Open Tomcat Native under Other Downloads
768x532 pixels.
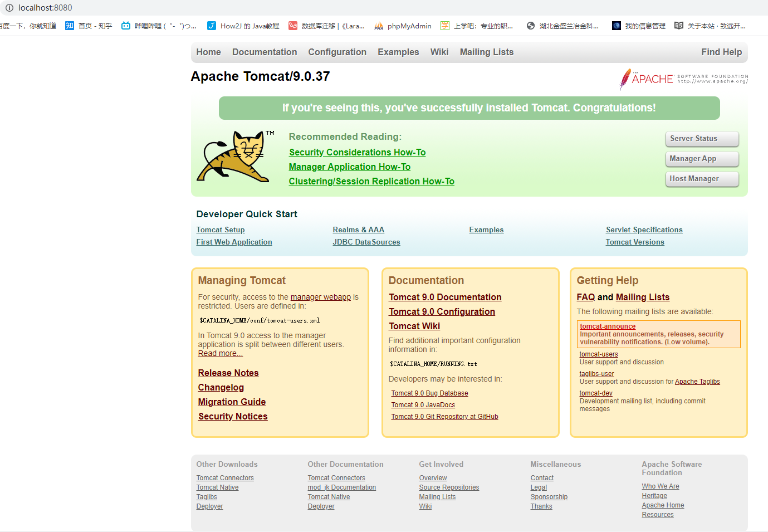pyautogui.click(x=217, y=487)
